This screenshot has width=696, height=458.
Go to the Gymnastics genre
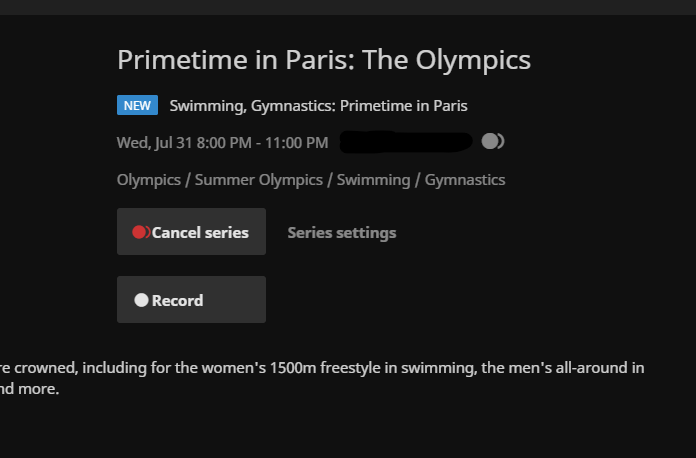click(x=465, y=180)
